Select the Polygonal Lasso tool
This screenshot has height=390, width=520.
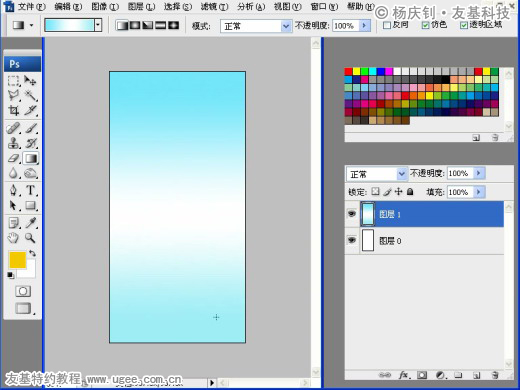pos(13,96)
